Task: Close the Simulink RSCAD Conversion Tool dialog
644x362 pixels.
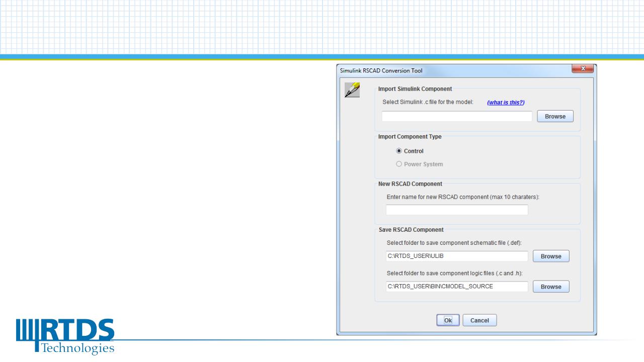Action: [583, 68]
